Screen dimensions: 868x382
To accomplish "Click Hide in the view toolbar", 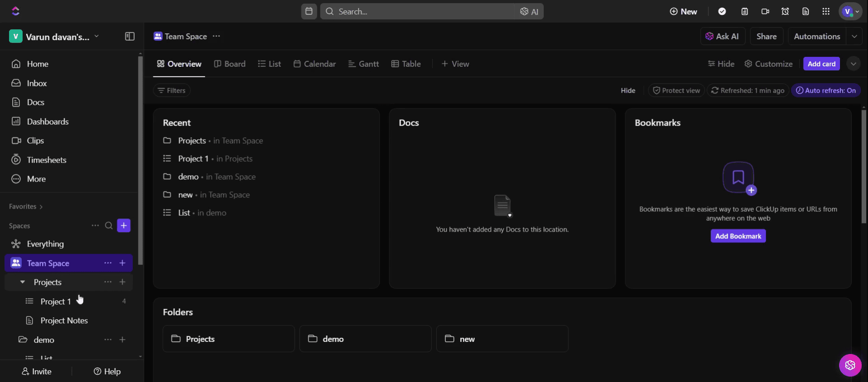I will [x=721, y=64].
